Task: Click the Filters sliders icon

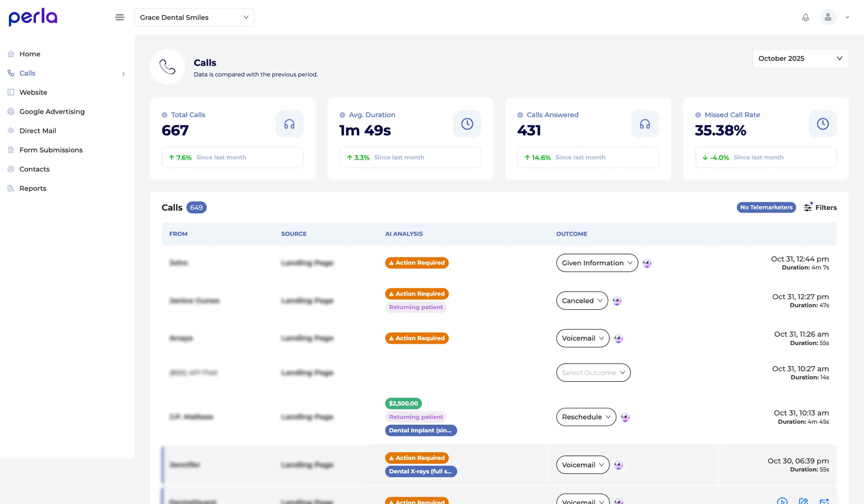Action: pyautogui.click(x=808, y=207)
